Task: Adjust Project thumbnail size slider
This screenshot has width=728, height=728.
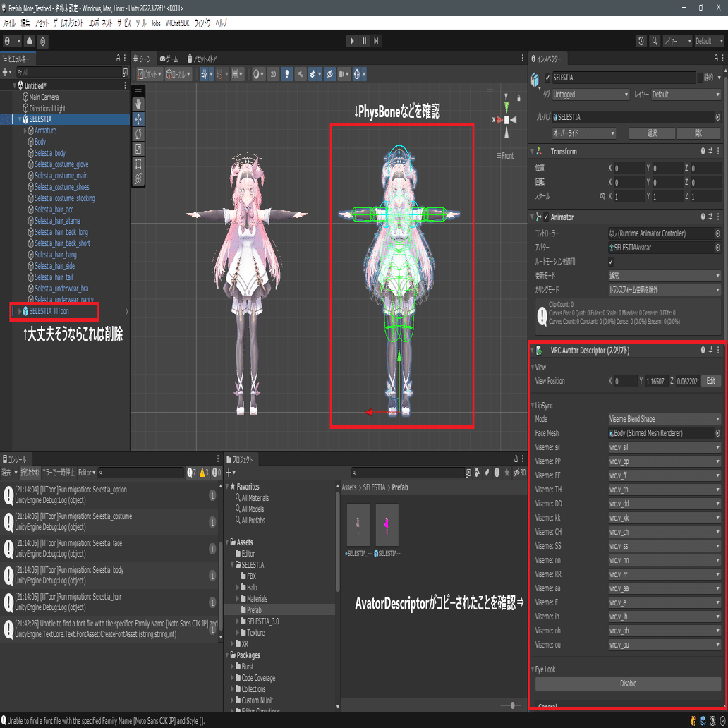Action: [511, 705]
